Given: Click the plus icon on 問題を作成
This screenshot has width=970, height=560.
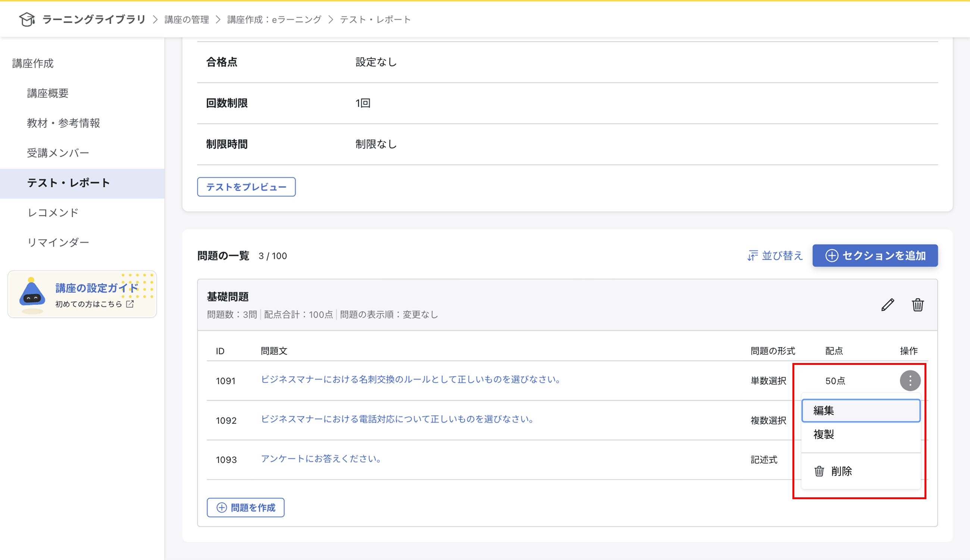Looking at the screenshot, I should 221,507.
